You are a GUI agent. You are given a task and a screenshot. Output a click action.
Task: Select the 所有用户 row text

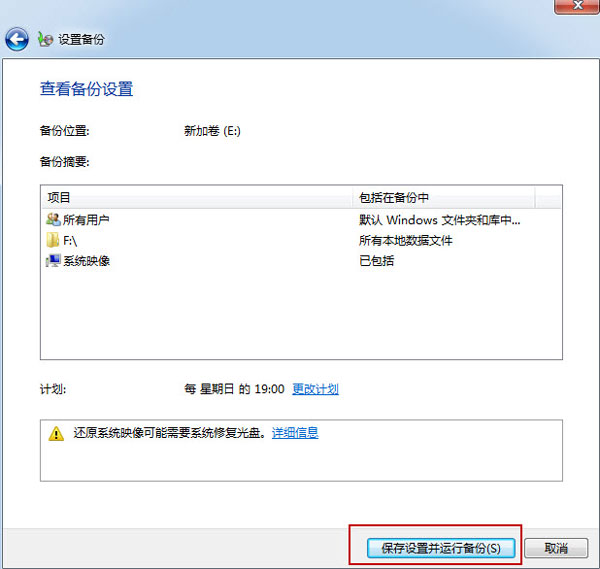[x=86, y=220]
